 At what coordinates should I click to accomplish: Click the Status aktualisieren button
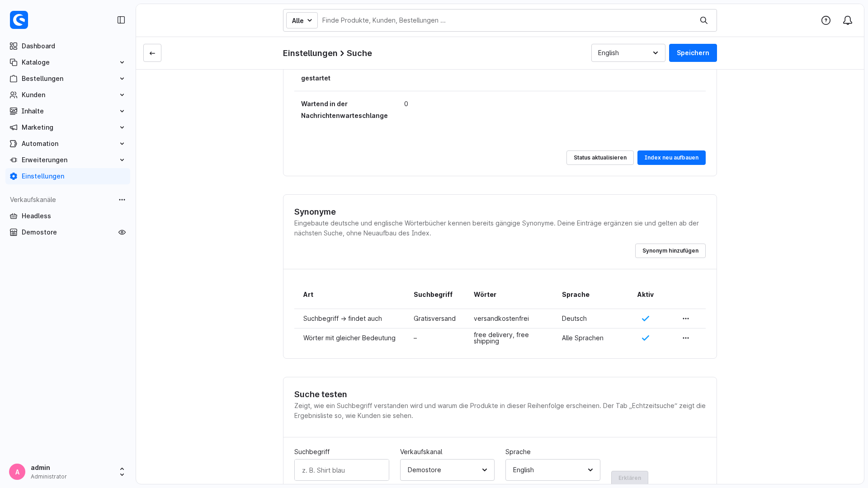600,158
